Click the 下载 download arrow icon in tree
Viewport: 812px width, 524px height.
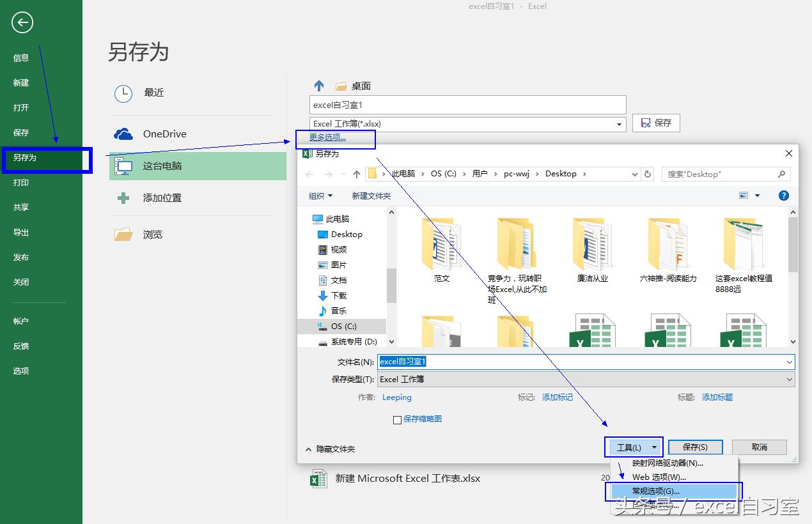323,295
